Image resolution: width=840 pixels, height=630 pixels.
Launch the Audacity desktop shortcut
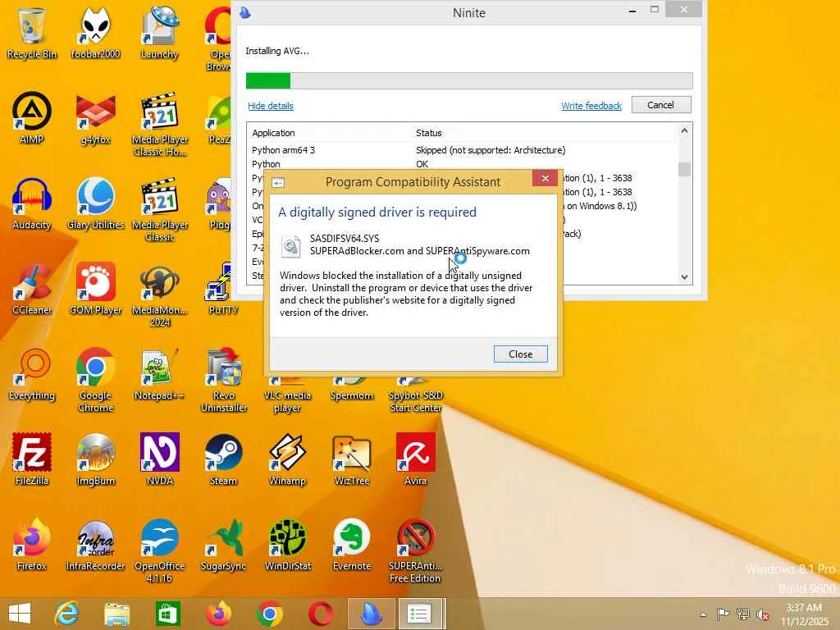tap(32, 203)
